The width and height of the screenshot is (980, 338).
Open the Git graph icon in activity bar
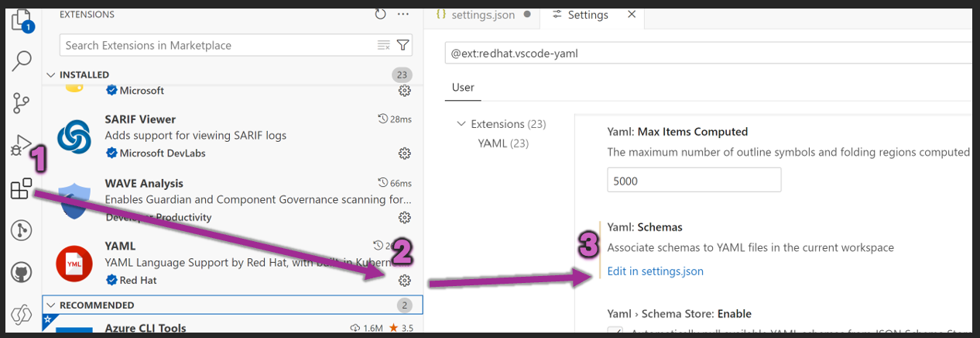[22, 229]
